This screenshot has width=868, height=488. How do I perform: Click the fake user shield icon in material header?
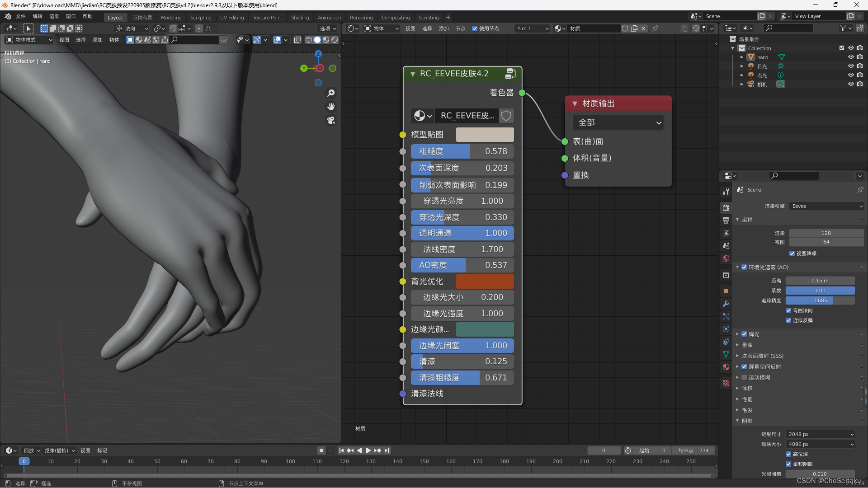click(625, 28)
